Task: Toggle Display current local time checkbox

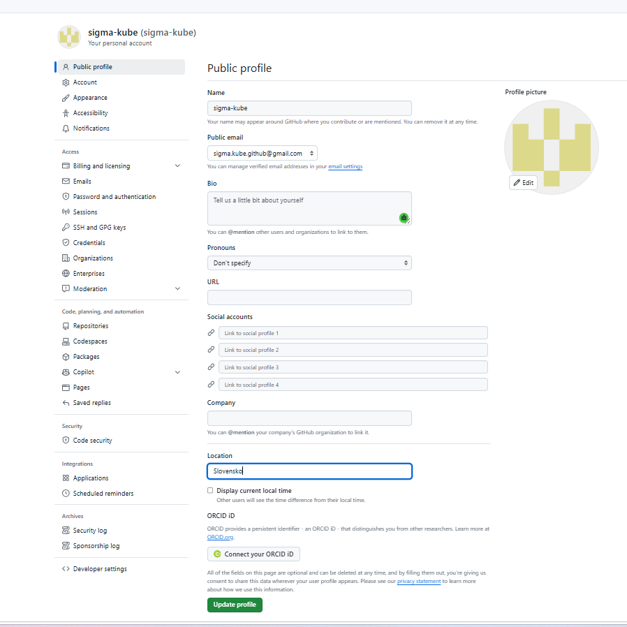Action: point(210,490)
